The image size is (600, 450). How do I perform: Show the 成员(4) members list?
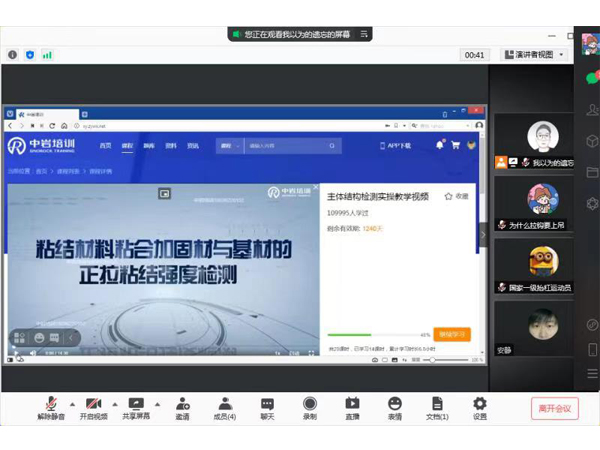coord(225,403)
